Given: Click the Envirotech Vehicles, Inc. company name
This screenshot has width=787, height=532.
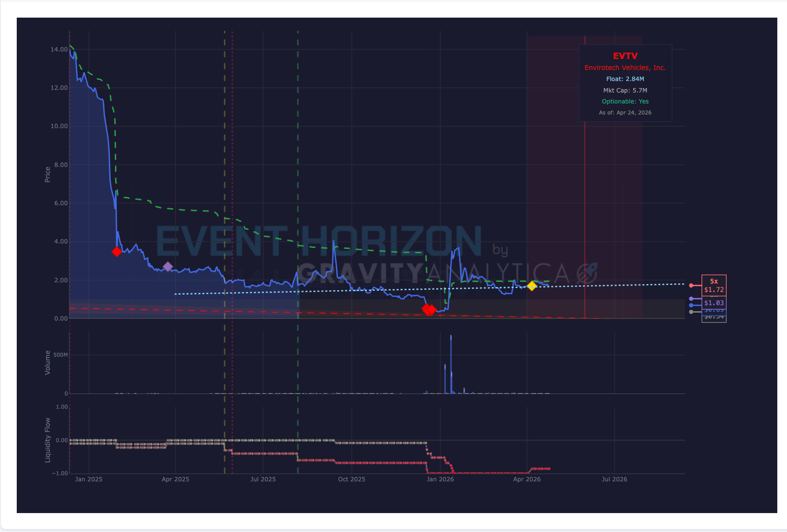Looking at the screenshot, I should click(625, 67).
